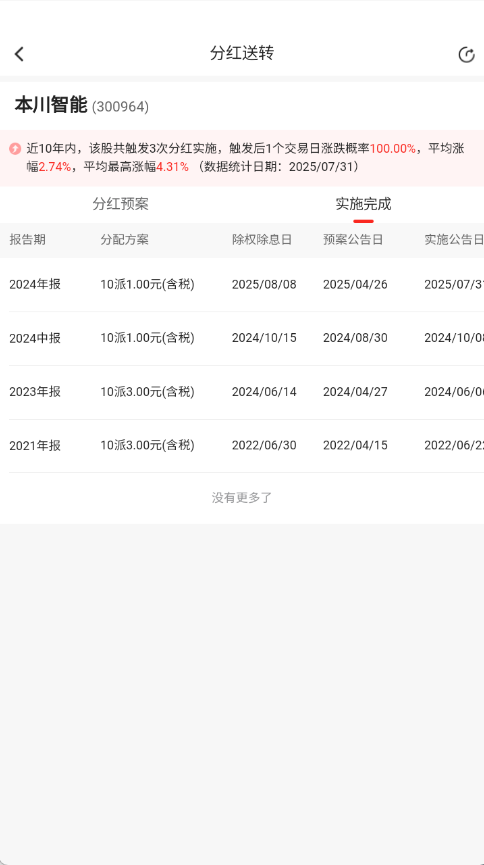Tap the stock name 本川智能

click(51, 105)
